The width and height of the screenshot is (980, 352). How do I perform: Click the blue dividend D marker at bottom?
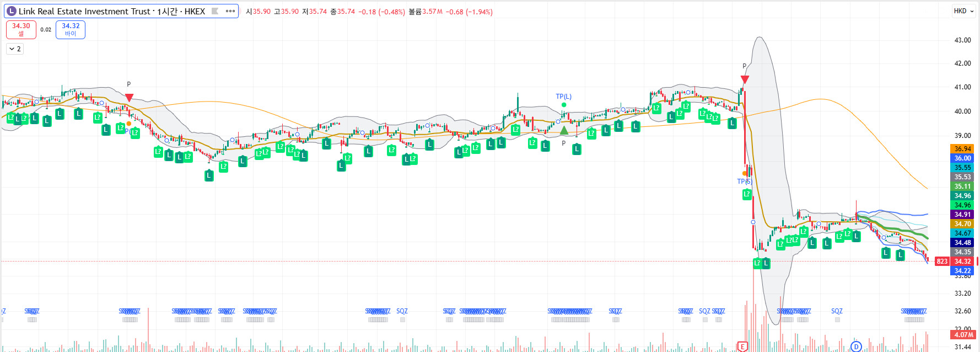(856, 346)
